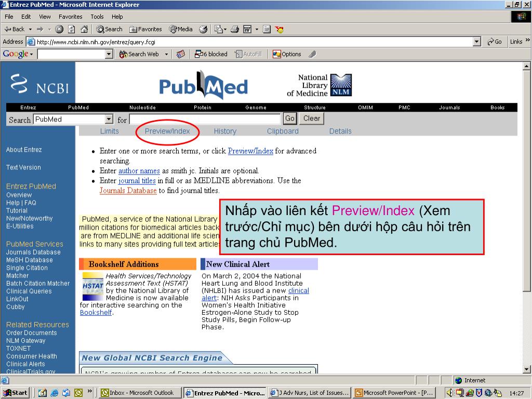This screenshot has height=399, width=532.
Task: Go to the Home page icon
Action: (84, 29)
